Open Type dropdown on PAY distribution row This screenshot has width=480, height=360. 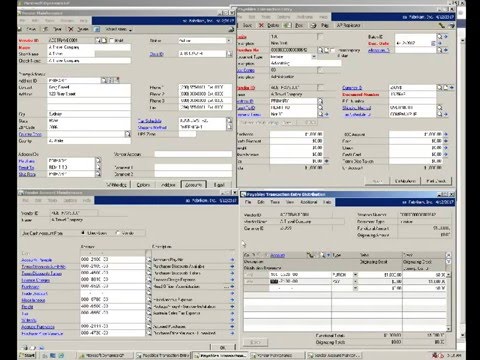[x=355, y=281]
